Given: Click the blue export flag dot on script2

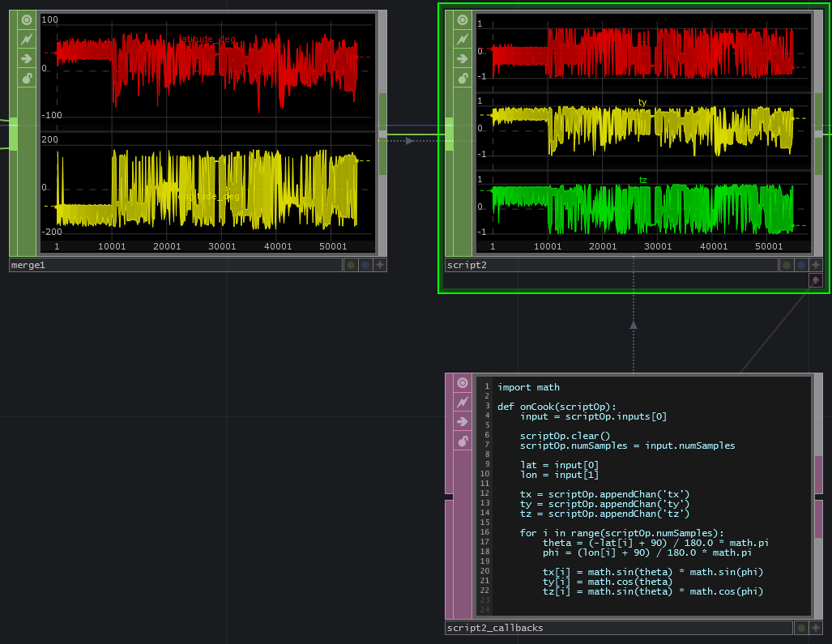Looking at the screenshot, I should click(x=800, y=265).
